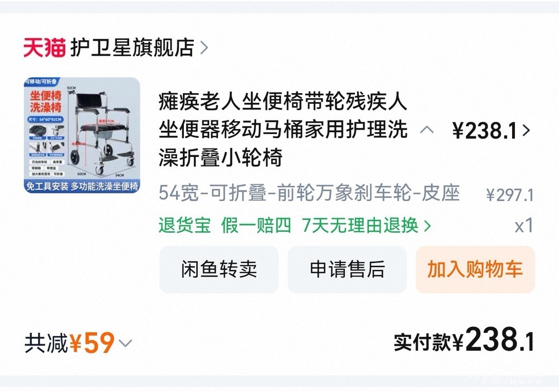Open the commode chair product thumbnail
Image resolution: width=559 pixels, height=392 pixels.
(82, 135)
